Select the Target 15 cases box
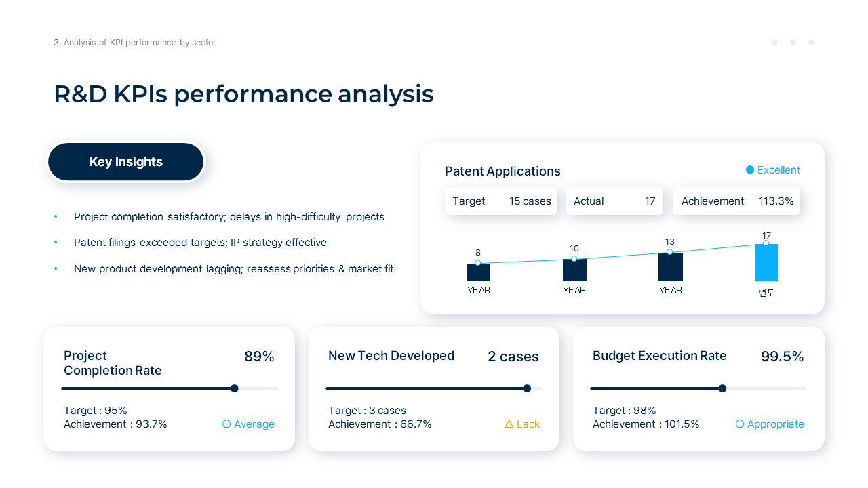The width and height of the screenshot is (868, 488). pos(501,201)
